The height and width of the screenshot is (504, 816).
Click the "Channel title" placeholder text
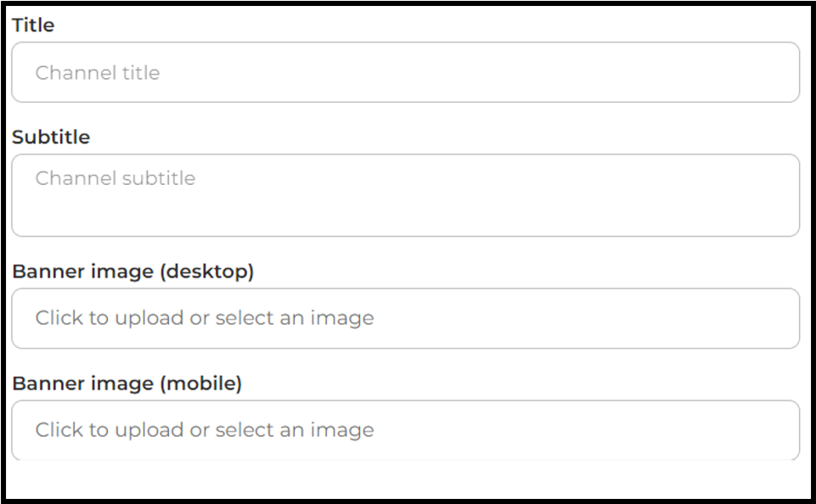(98, 73)
